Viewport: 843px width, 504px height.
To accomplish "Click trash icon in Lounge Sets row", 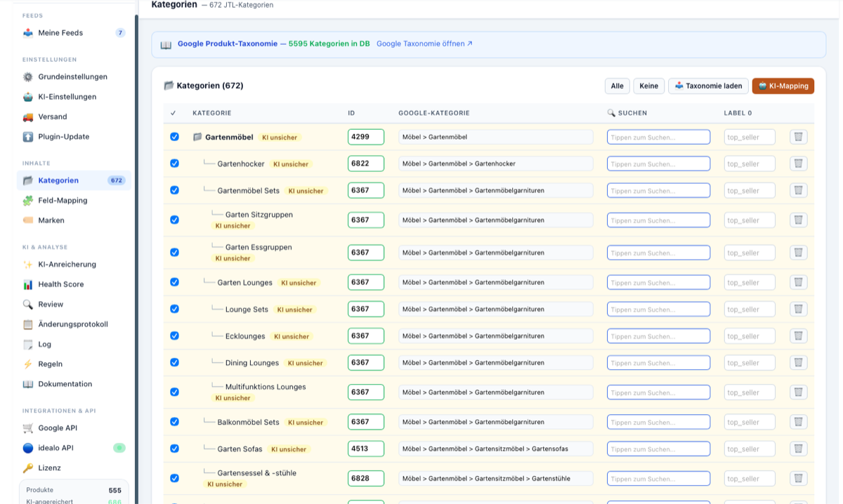I will point(798,309).
